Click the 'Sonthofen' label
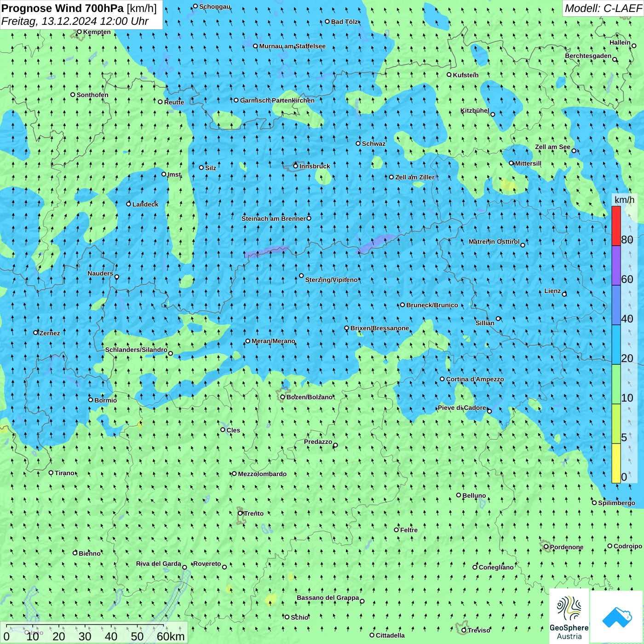 (x=92, y=95)
